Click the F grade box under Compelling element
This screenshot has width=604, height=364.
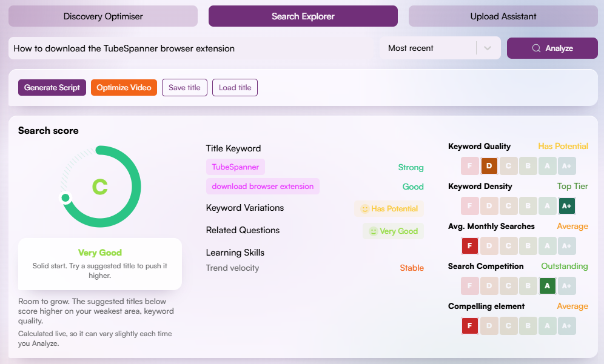469,326
